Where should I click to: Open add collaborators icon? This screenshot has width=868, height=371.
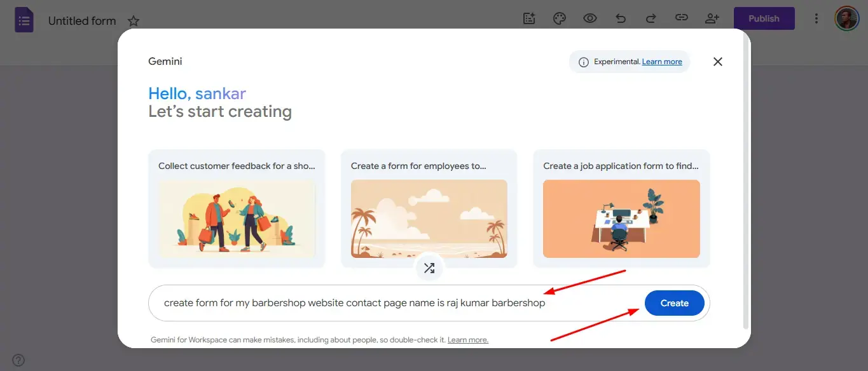click(x=712, y=18)
